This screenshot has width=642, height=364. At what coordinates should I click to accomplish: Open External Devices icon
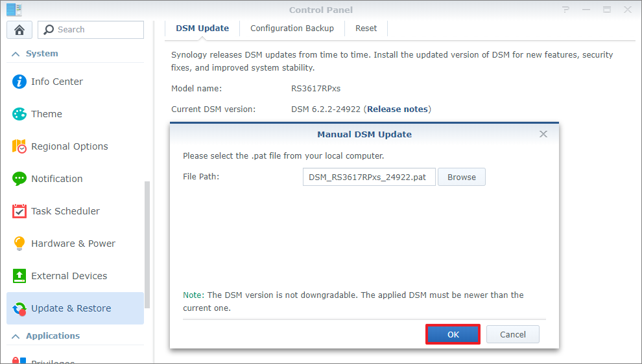[19, 276]
